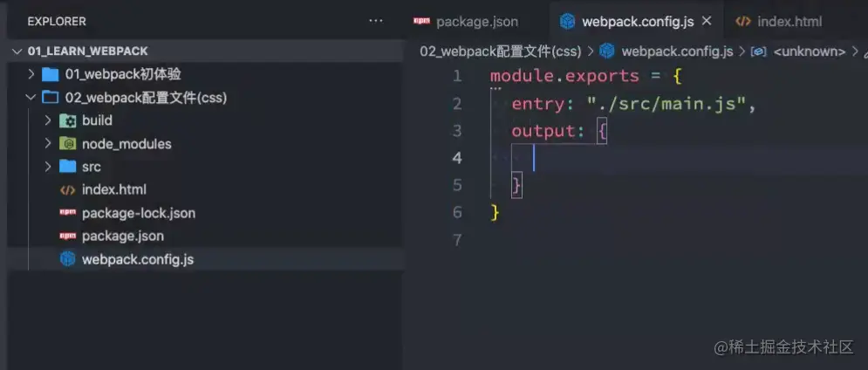Select the 02_webpack配置文件(css) folder name

point(147,98)
